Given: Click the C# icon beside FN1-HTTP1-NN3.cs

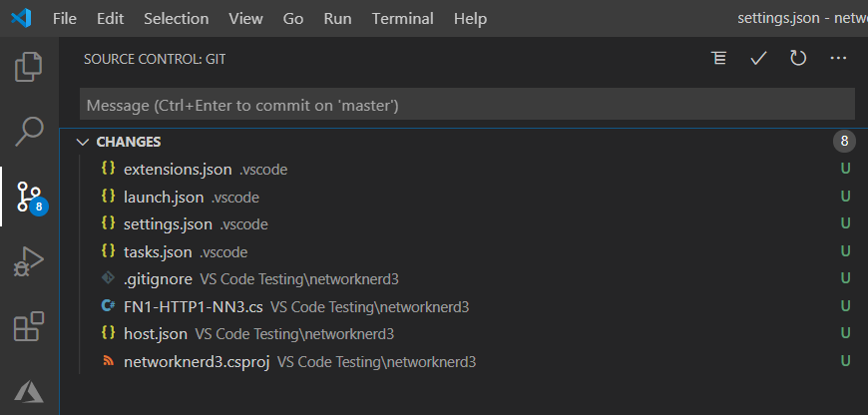Looking at the screenshot, I should click(109, 305).
